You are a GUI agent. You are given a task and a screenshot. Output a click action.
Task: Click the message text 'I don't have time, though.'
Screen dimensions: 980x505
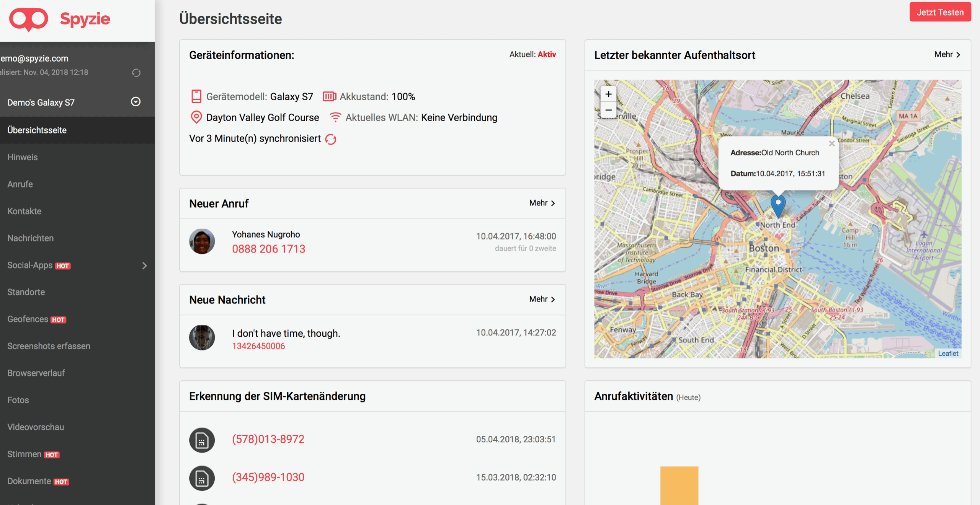click(x=286, y=334)
